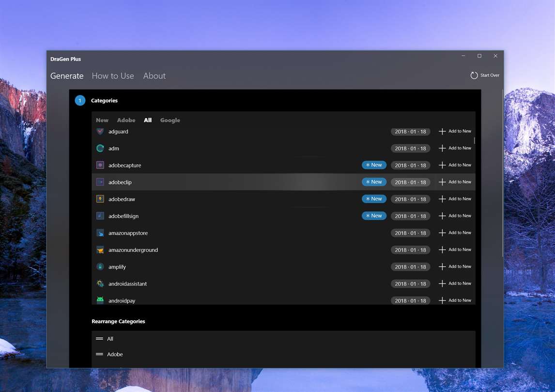
Task: Click plus icon in adguard row
Action: click(442, 131)
